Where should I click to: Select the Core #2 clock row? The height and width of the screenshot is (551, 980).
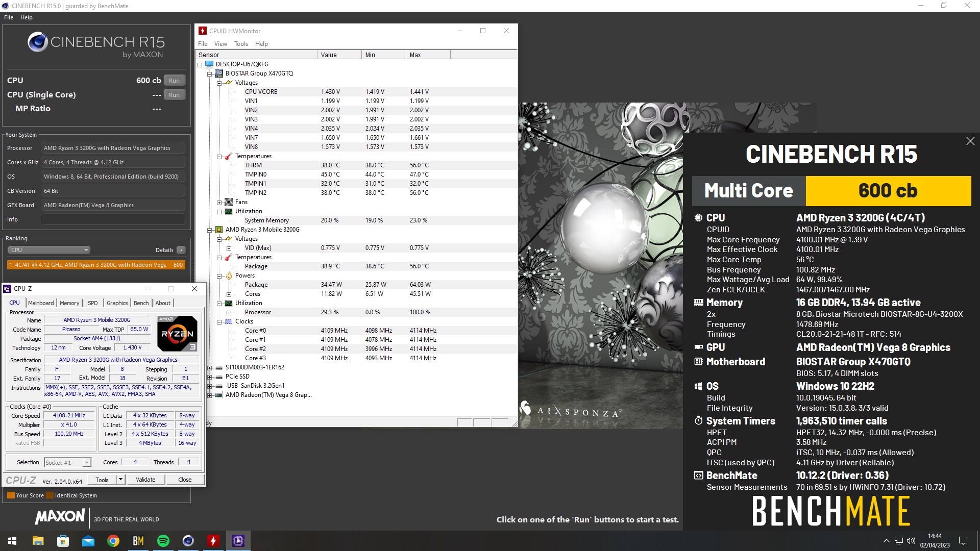(356, 349)
